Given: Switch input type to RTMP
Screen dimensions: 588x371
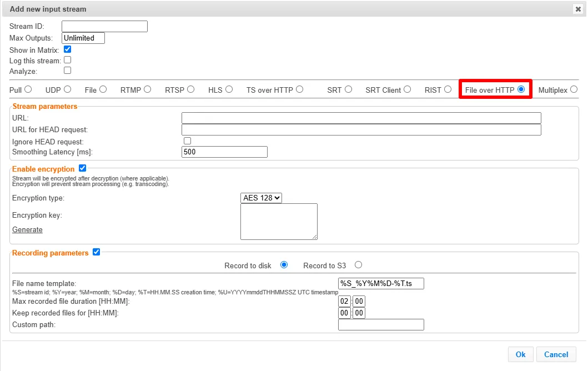Looking at the screenshot, I should (x=147, y=89).
